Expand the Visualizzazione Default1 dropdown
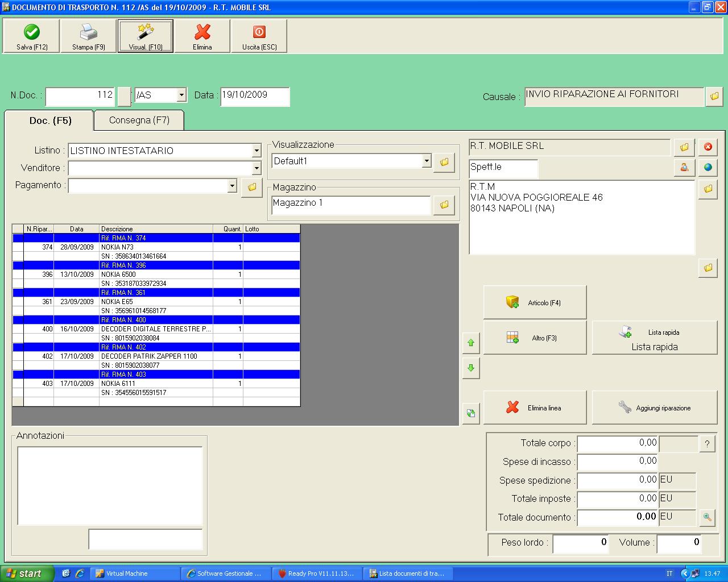Screen dimensions: 728x582 pos(427,161)
